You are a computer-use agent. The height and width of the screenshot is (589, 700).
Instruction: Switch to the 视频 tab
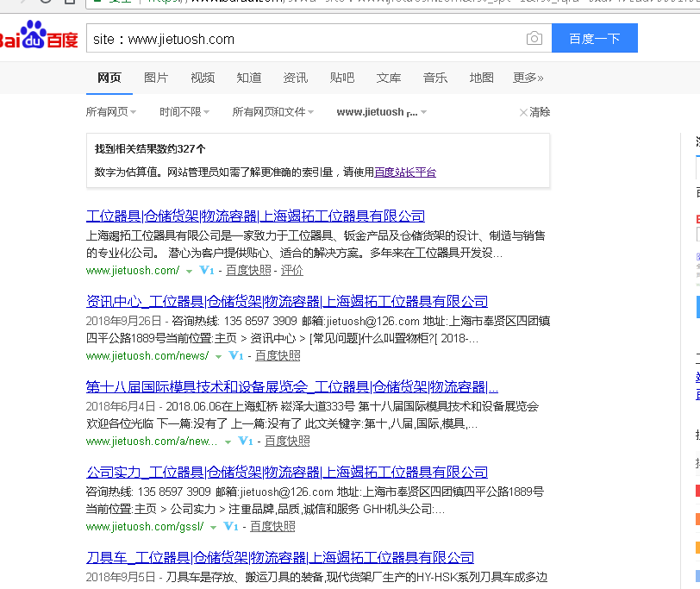pos(203,78)
